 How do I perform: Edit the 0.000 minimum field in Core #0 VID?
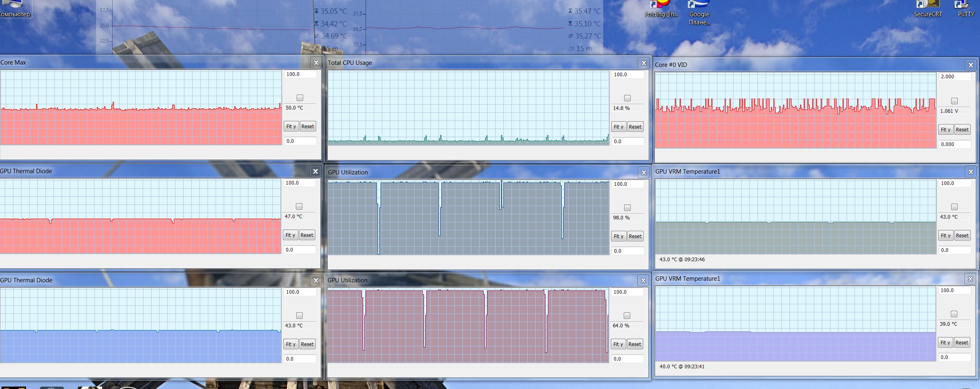click(954, 144)
